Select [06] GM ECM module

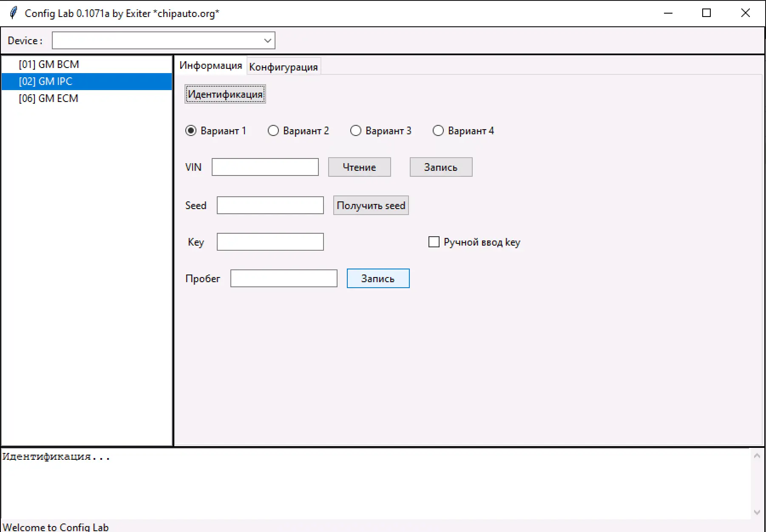coord(48,99)
